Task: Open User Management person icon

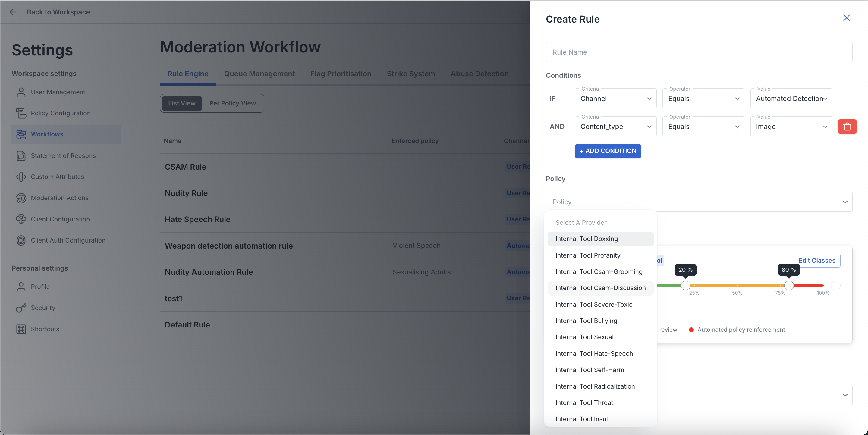Action: pyautogui.click(x=21, y=92)
